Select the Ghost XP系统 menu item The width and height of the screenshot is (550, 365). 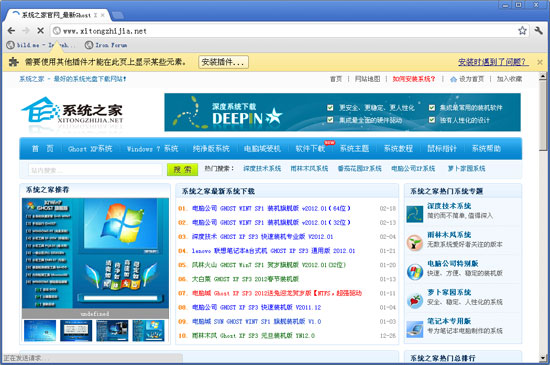(x=90, y=149)
